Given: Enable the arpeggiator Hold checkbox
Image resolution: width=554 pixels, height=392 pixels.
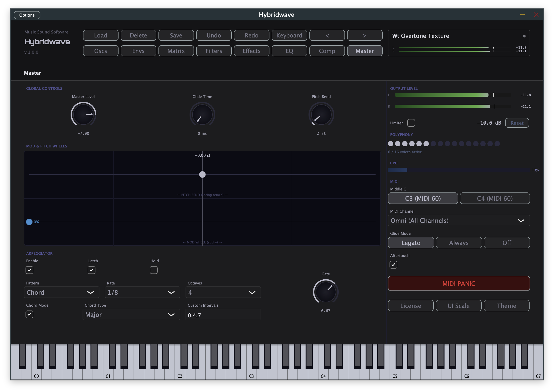Looking at the screenshot, I should coord(153,270).
